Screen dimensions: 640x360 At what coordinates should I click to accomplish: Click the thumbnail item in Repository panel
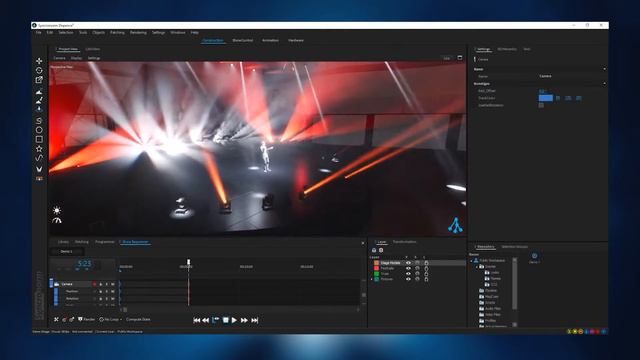[534, 258]
